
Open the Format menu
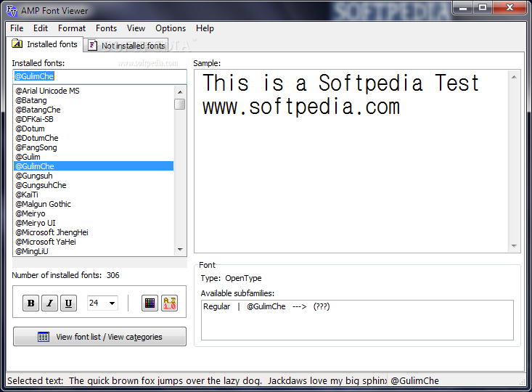point(72,28)
